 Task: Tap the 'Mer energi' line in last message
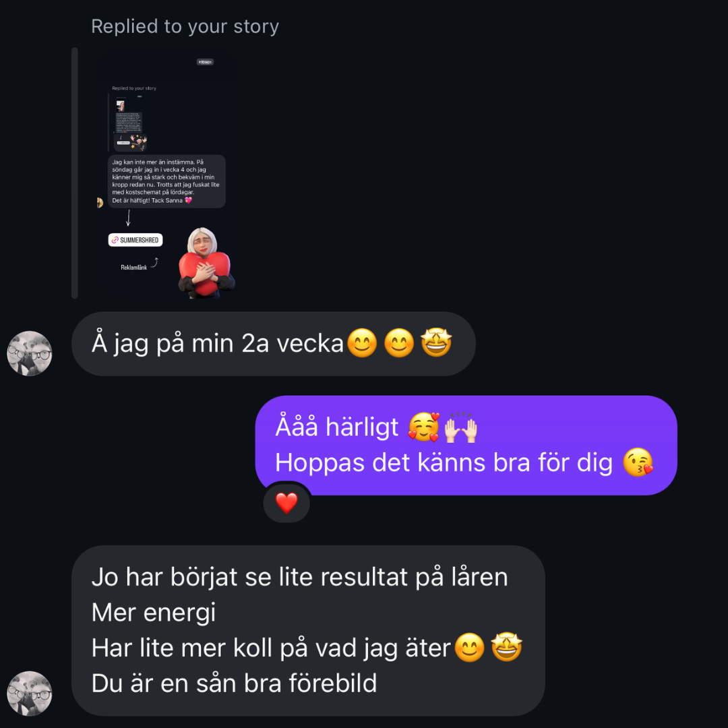(x=154, y=612)
